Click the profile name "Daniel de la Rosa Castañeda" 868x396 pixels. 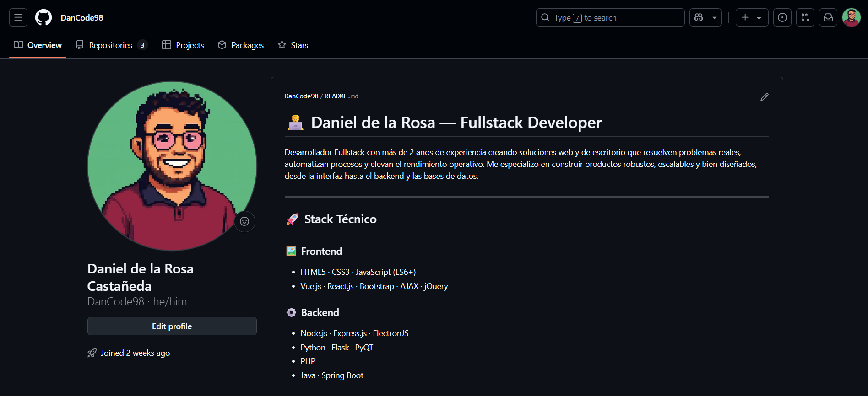[141, 277]
